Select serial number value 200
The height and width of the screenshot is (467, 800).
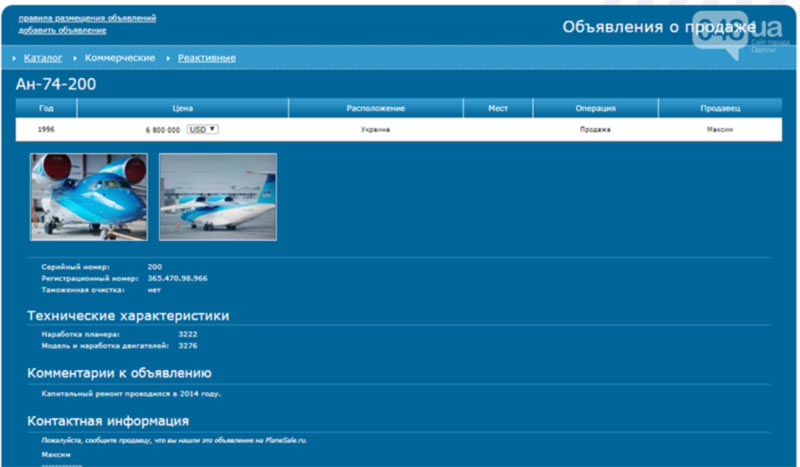pos(155,267)
